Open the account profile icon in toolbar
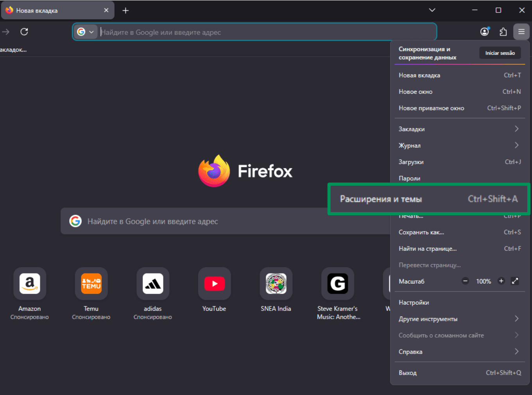 485,32
